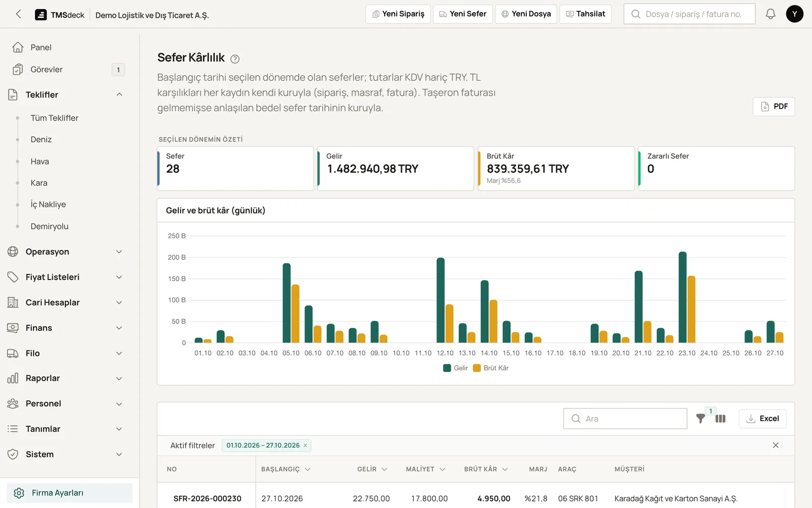Open İç Nakliye menu item
Image resolution: width=812 pixels, height=508 pixels.
[48, 204]
